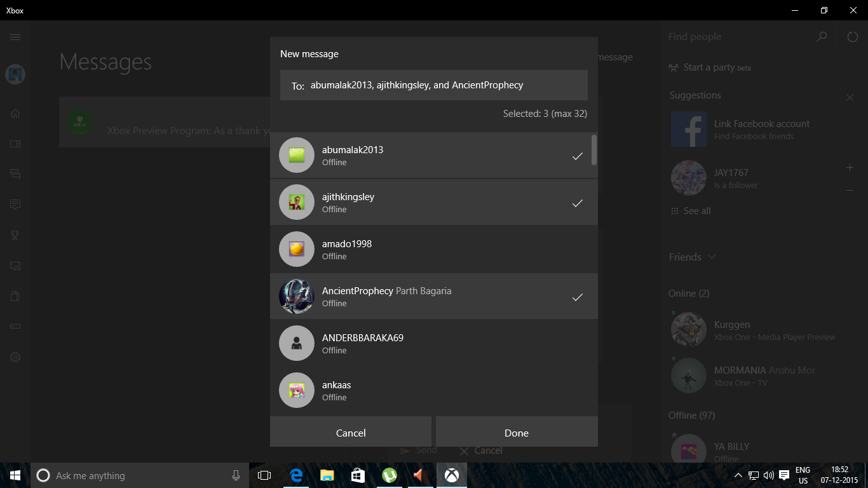Image resolution: width=868 pixels, height=488 pixels.
Task: Confirm recipients with Done
Action: point(517,432)
